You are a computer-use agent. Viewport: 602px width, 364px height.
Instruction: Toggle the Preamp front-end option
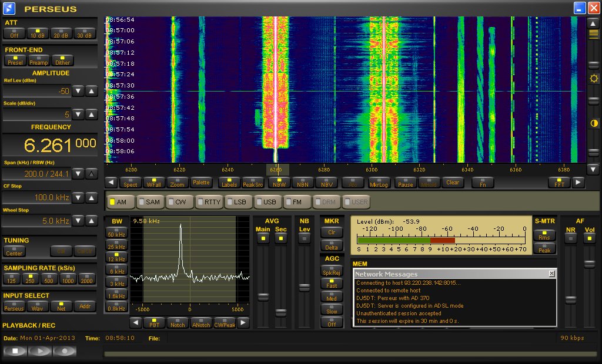[39, 60]
